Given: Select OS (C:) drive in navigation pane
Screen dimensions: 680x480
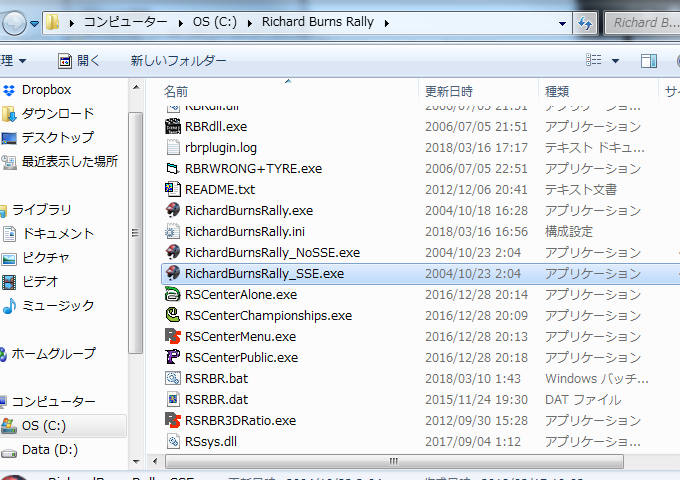Looking at the screenshot, I should 43,426.
